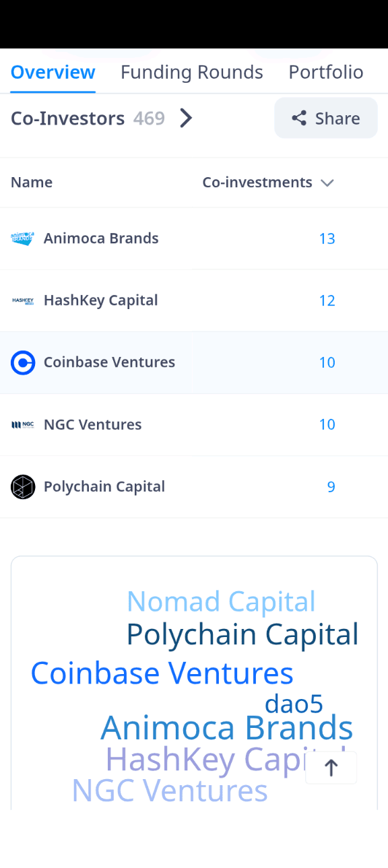Click the Coinbase Ventures logo icon

click(x=23, y=362)
